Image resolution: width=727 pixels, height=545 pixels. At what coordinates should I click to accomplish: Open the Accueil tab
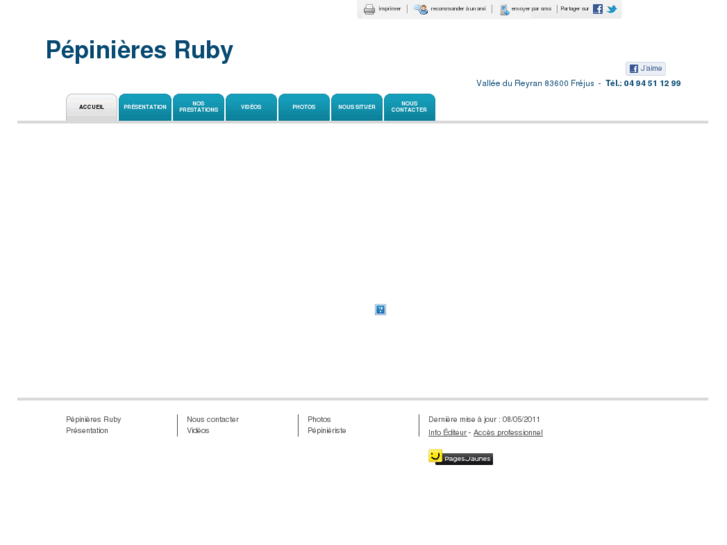coord(91,107)
